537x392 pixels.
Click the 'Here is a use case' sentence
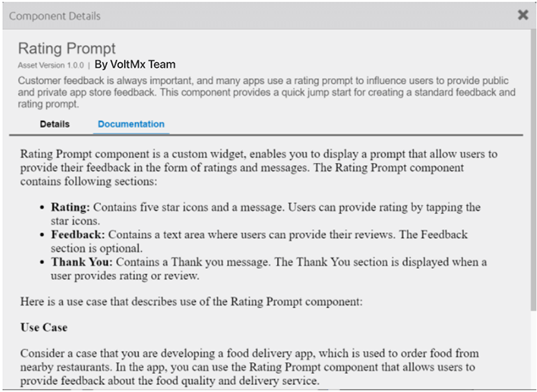tap(191, 302)
